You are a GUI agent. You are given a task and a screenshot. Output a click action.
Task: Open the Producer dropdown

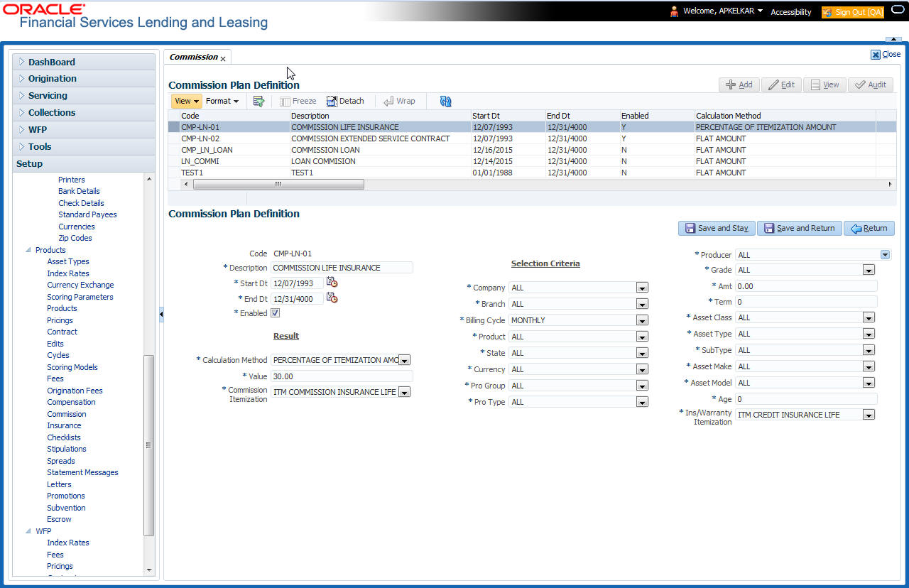point(885,254)
